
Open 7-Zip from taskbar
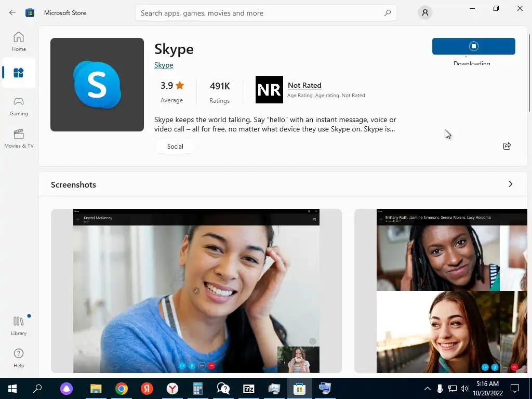point(249,389)
